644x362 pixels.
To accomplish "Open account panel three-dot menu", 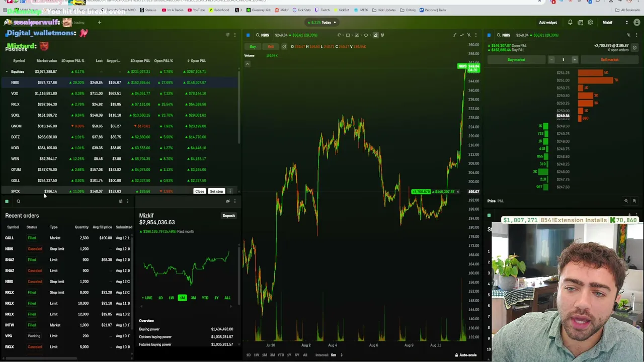I will pos(234,202).
